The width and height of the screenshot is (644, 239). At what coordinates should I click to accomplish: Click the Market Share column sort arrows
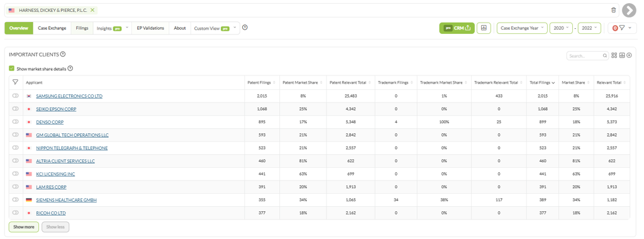tap(588, 82)
